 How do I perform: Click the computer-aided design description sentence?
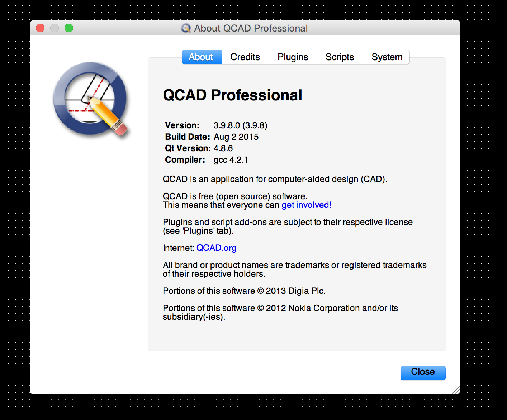pyautogui.click(x=275, y=179)
